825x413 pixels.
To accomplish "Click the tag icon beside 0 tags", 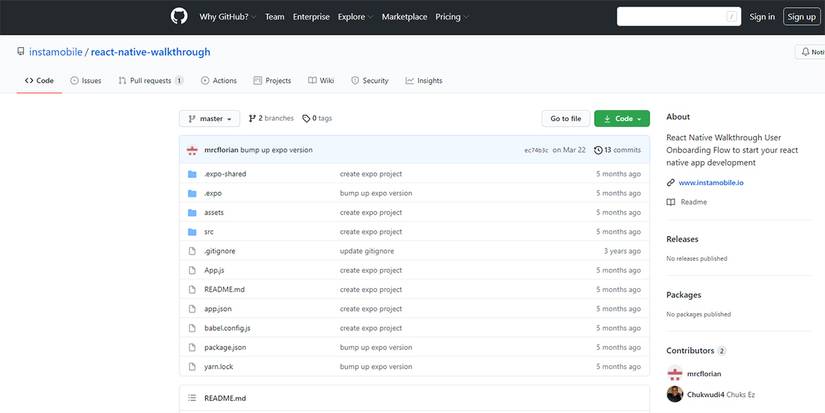I will pyautogui.click(x=306, y=118).
